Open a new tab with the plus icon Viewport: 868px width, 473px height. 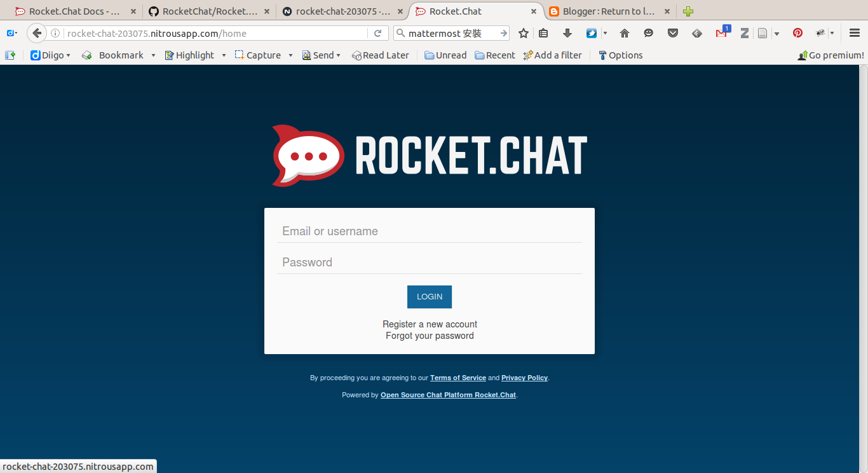point(688,11)
